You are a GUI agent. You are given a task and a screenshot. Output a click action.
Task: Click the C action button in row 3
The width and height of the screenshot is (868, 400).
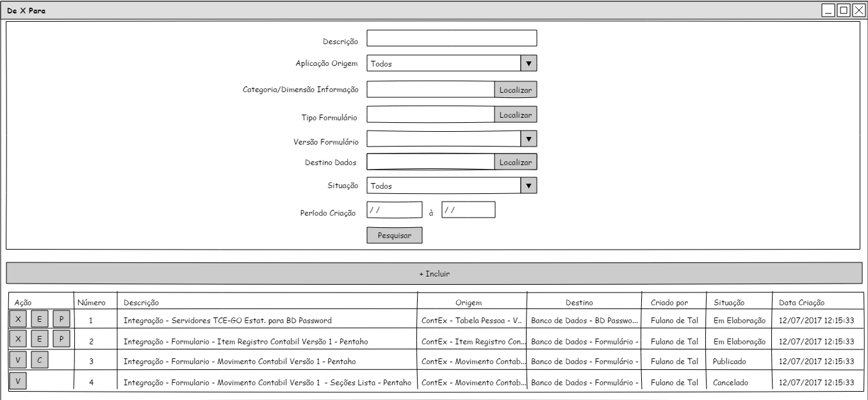pyautogui.click(x=40, y=360)
